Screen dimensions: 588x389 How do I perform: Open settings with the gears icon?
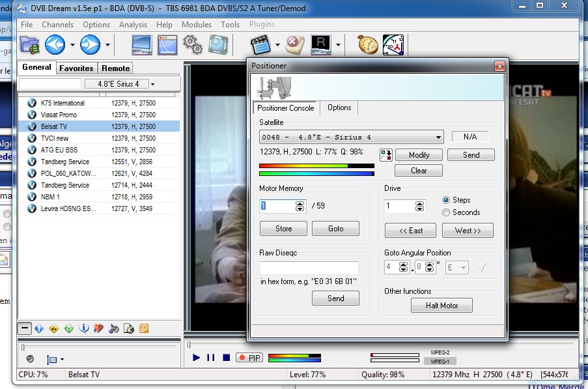193,45
